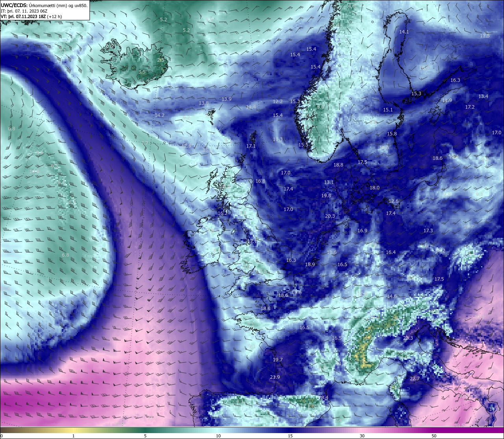Click the 2.5 value on Iceland
Viewport: 504px width, 439px height.
tap(161, 60)
